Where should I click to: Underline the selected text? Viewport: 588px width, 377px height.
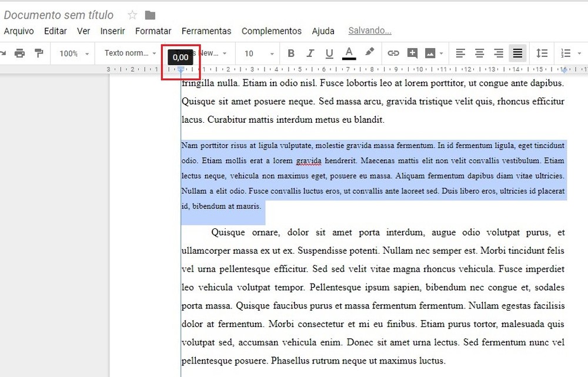[330, 53]
